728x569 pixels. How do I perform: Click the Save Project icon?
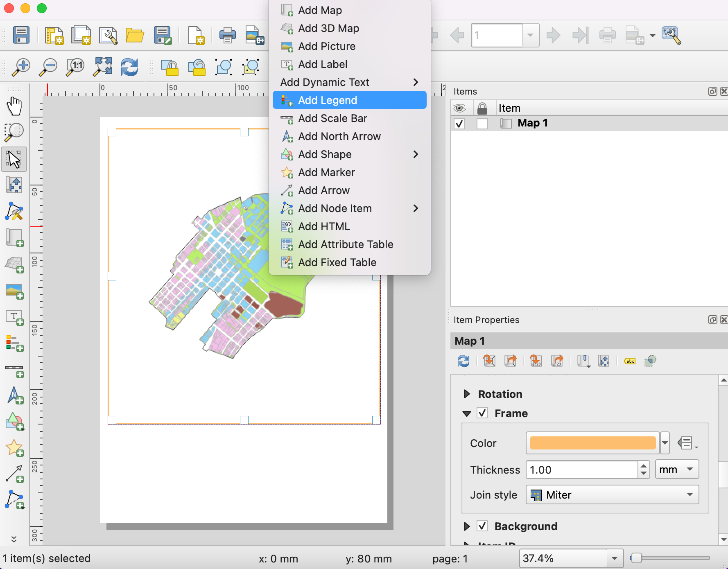21,35
